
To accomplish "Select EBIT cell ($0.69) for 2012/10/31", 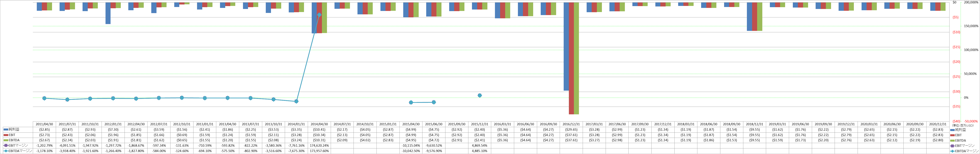I will pos(182,135).
